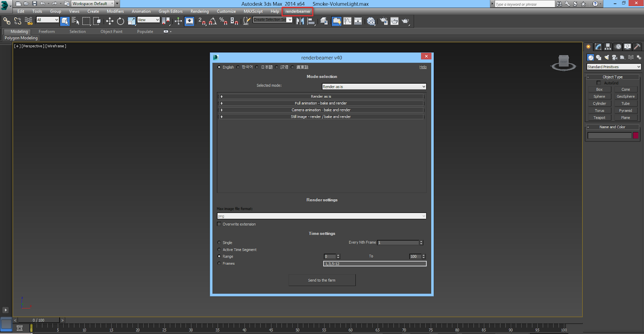The width and height of the screenshot is (644, 334).
Task: Activate the Select Object tool
Action: [65, 21]
